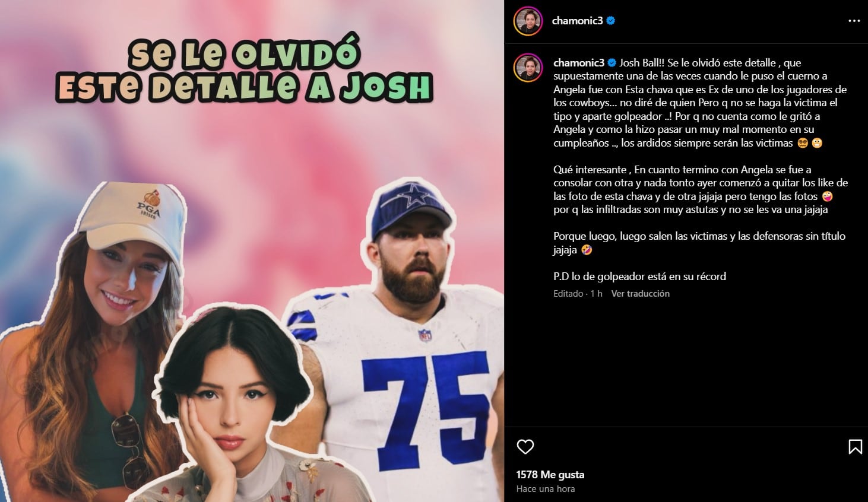
Task: Click the avatar beside the caption
Action: click(528, 68)
